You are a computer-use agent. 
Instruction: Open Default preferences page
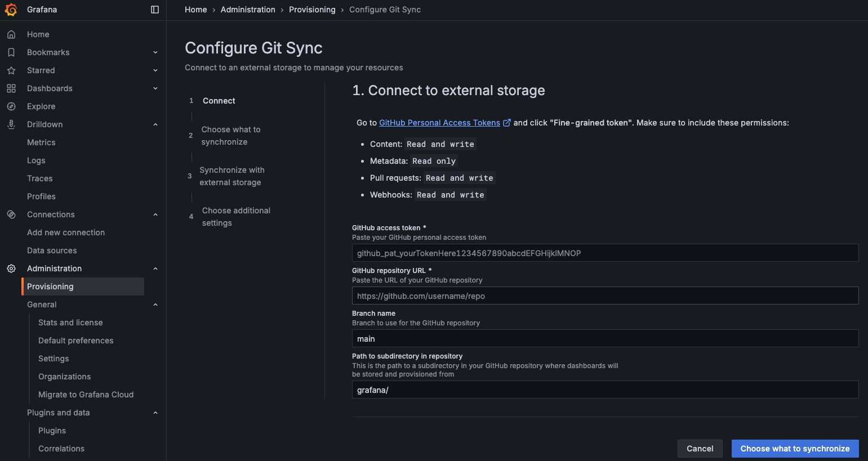pos(76,341)
